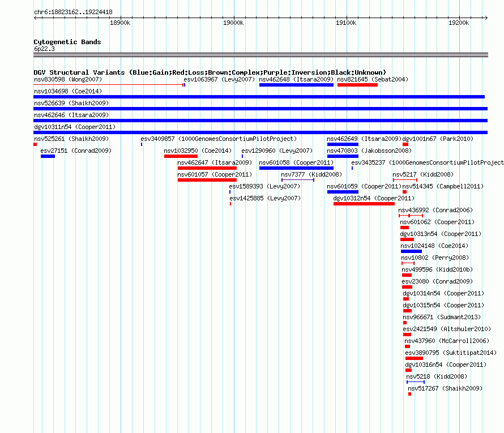504x433 pixels.
Task: Click the nsv436992 (Conrad2006) label
Action: [x=436, y=210]
